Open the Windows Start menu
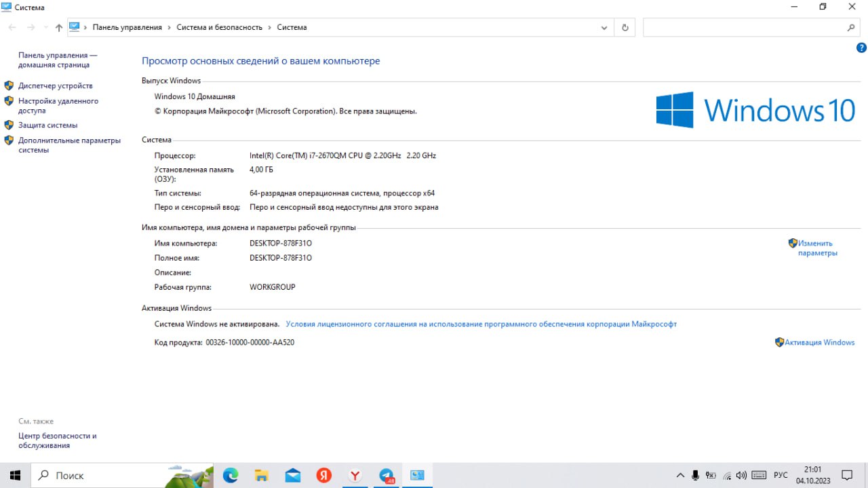Screen dimensions: 868x488 click(15, 475)
